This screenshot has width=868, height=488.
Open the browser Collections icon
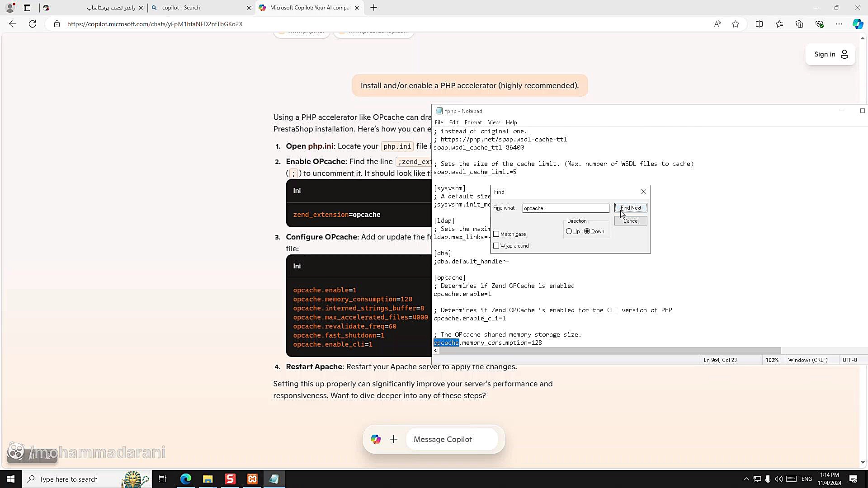click(x=799, y=24)
